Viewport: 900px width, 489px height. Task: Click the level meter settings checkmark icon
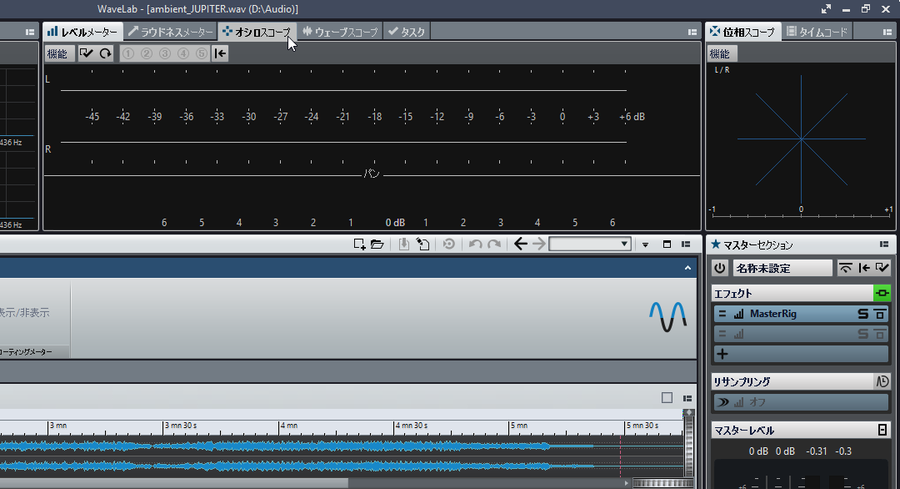tap(86, 53)
